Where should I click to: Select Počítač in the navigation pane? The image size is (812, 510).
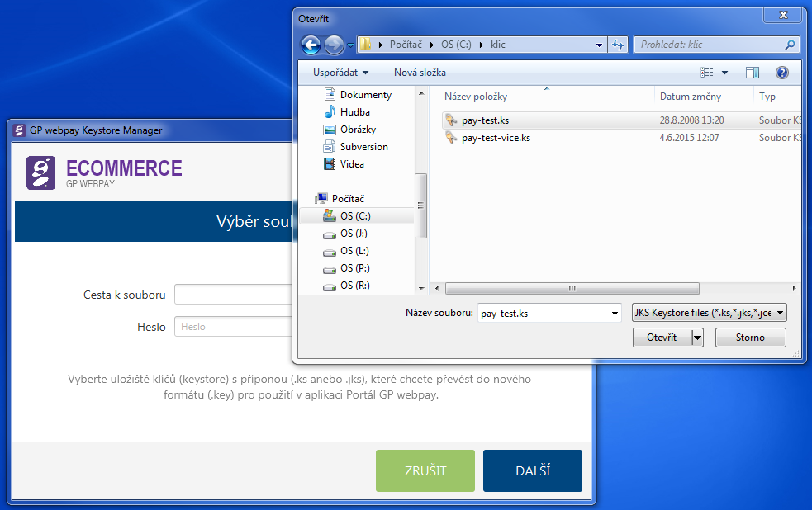pos(348,199)
